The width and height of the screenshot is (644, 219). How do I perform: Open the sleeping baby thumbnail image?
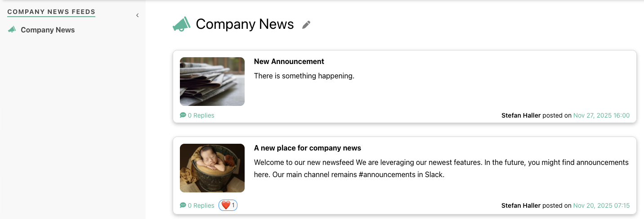(212, 168)
